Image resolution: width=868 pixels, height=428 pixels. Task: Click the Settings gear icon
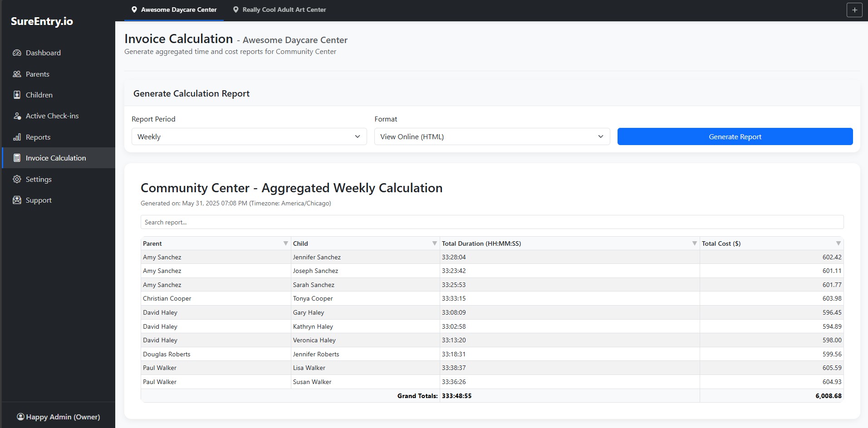coord(17,179)
